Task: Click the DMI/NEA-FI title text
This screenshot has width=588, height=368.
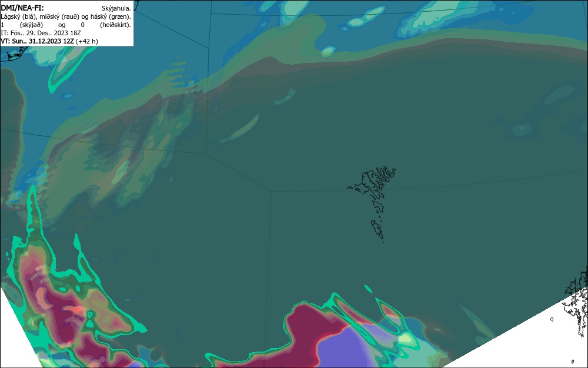Action: [x=22, y=8]
